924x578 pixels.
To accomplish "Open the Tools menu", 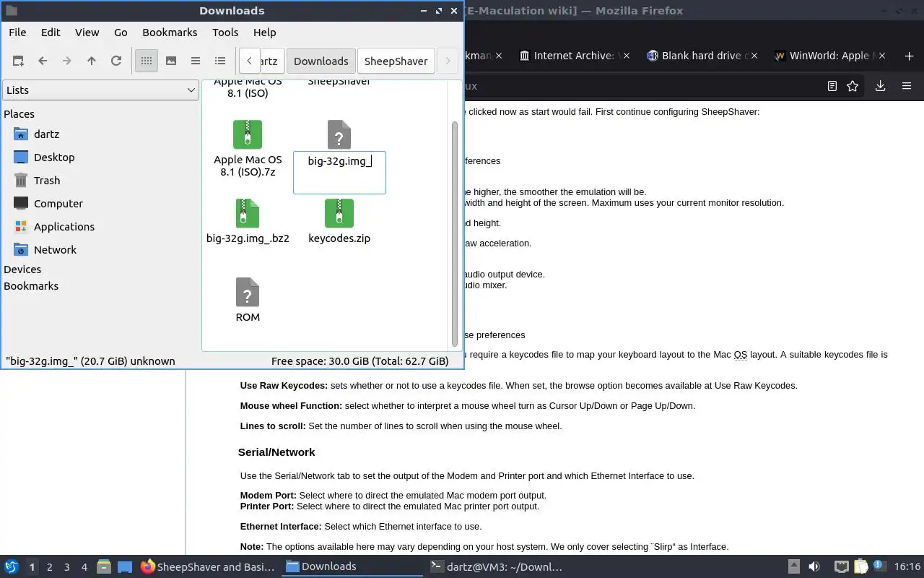I will [x=225, y=33].
